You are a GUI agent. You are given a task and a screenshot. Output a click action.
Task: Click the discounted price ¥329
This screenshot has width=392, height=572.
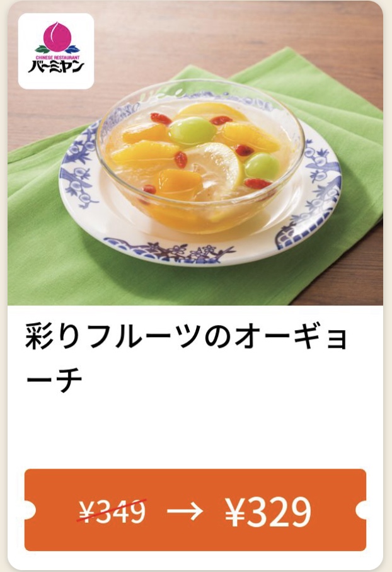click(268, 511)
